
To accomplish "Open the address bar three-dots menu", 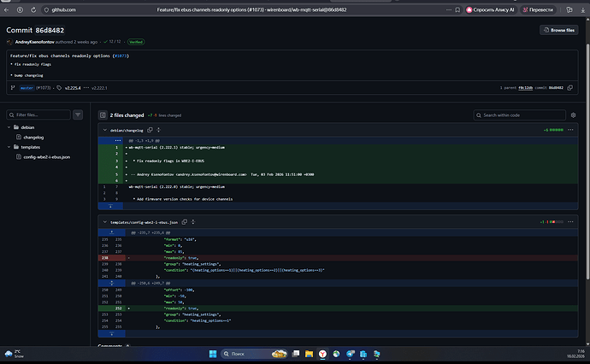I will [x=449, y=9].
